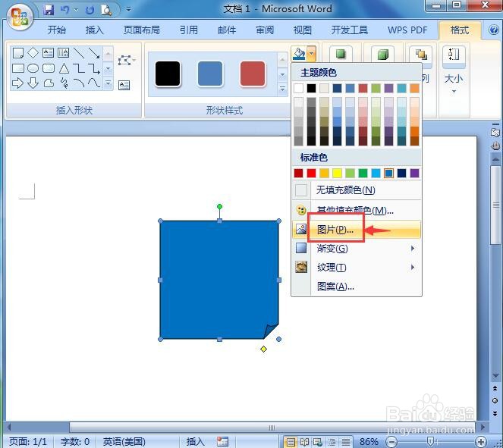Expand the shape styles More arrow
The image size is (503, 448).
tap(282, 89)
